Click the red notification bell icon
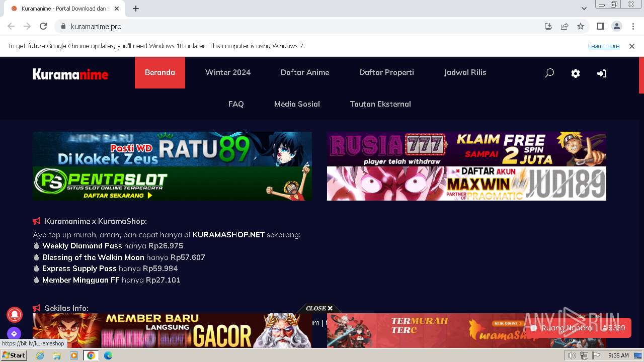The width and height of the screenshot is (644, 362). click(x=14, y=314)
